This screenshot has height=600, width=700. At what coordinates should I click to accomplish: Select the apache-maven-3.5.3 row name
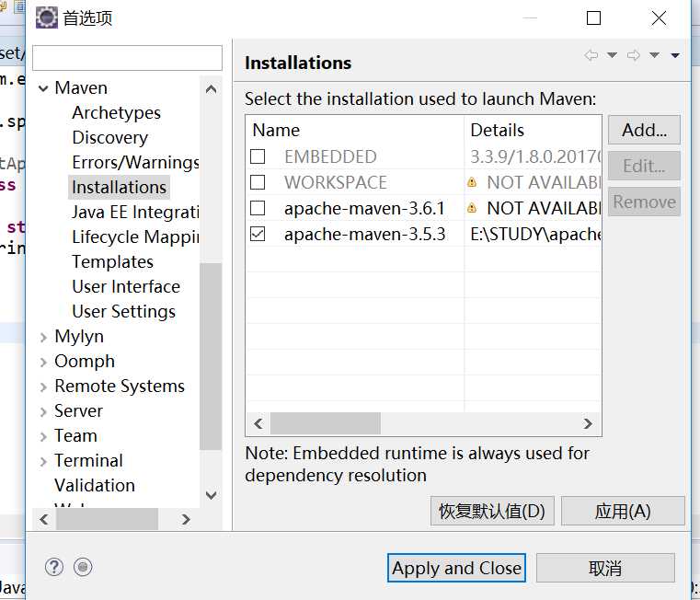(x=365, y=234)
